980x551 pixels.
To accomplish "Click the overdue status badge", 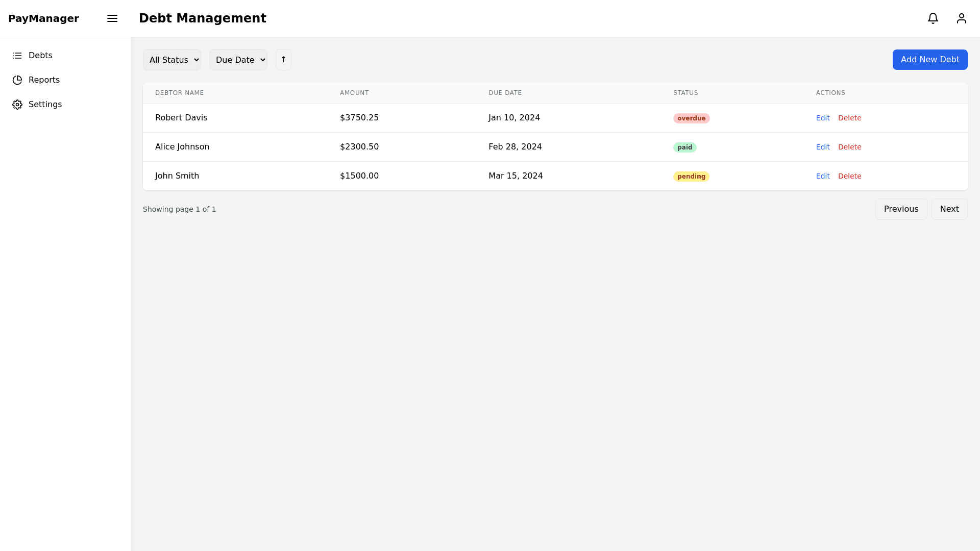I will point(691,118).
